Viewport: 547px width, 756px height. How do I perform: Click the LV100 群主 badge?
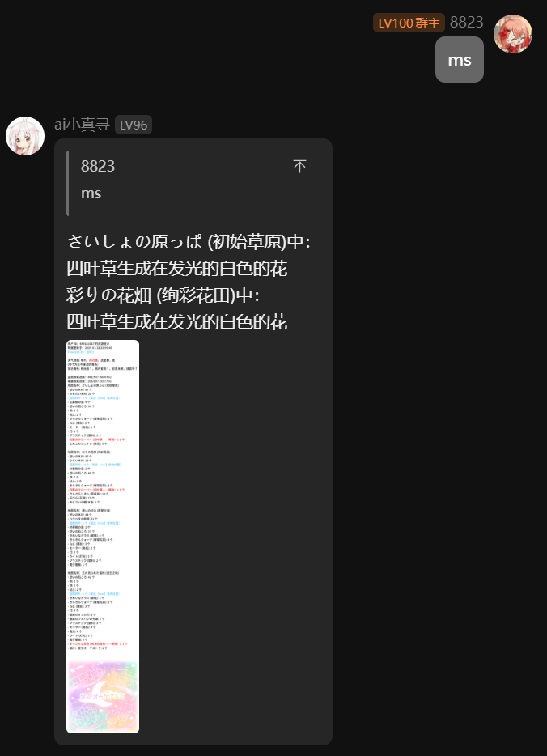click(409, 23)
